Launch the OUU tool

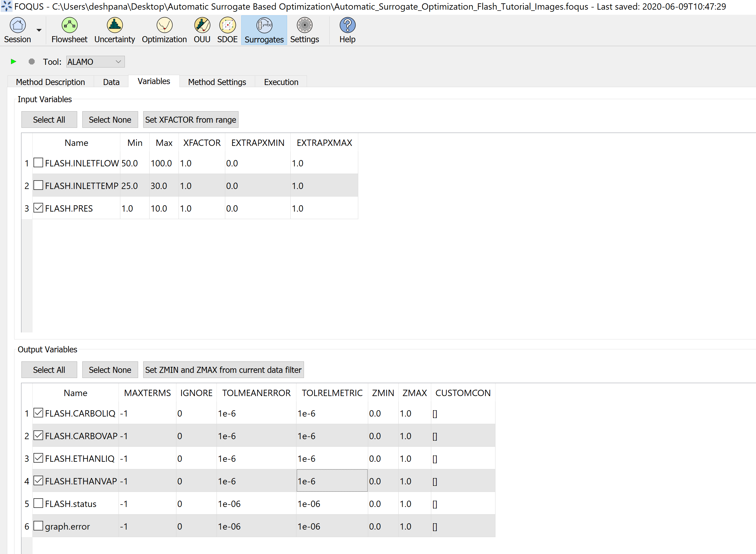coord(202,30)
